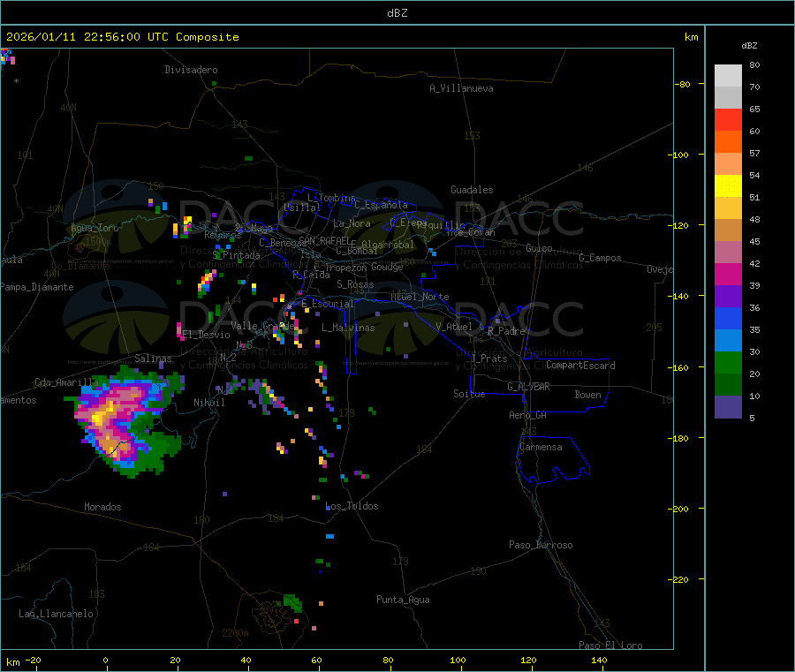The image size is (795, 672).
Task: Click the yellow 51-54 dBZ legend swatch
Action: point(728,186)
